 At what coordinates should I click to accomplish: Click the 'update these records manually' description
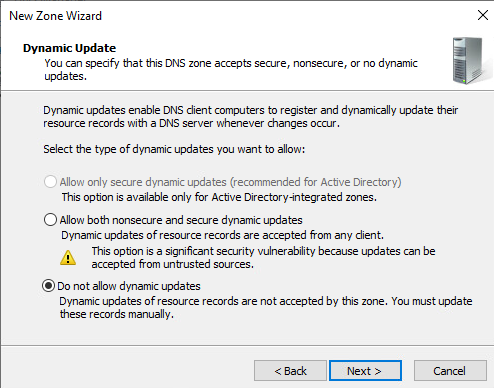266,307
